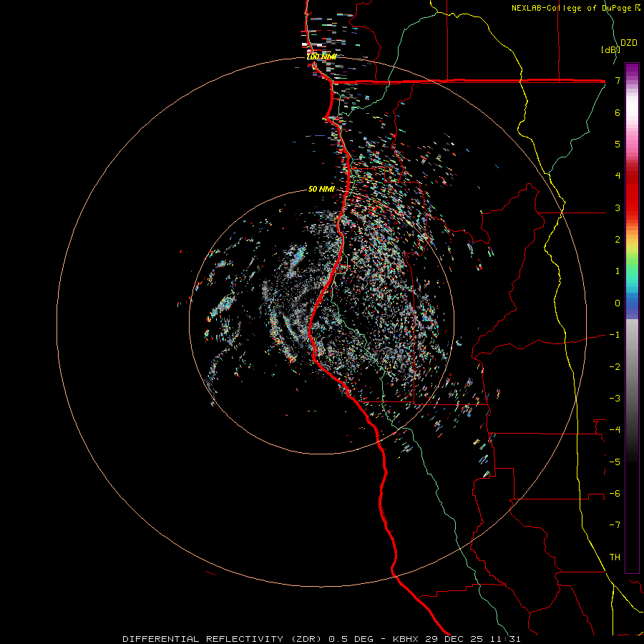This screenshot has height=644, width=644.
Task: Click the 5 value on the color scale
Action: tap(618, 144)
